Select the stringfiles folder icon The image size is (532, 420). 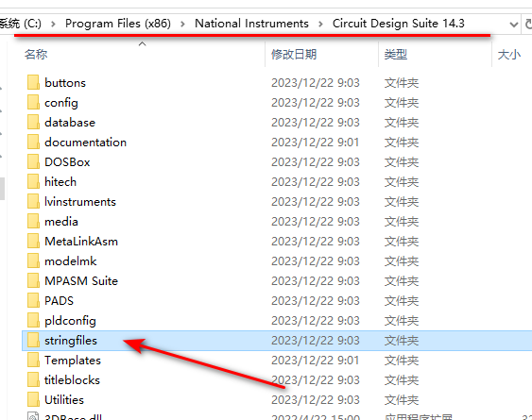33,341
